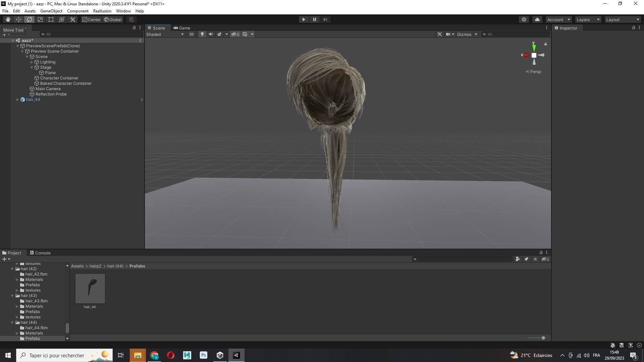Toggle scene grid visibility icon
The height and width of the screenshot is (362, 644).
pyautogui.click(x=245, y=34)
